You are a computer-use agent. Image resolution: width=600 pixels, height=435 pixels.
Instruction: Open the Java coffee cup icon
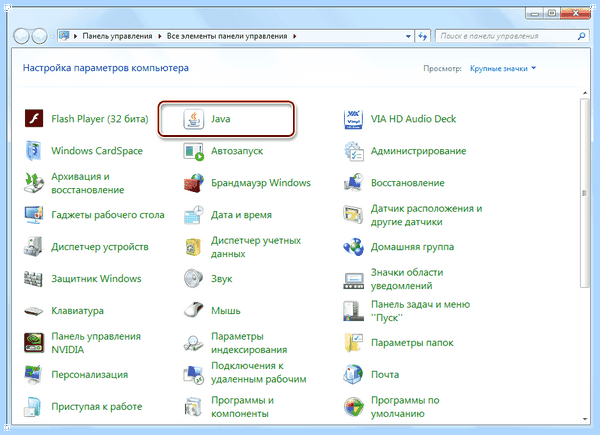click(x=194, y=119)
